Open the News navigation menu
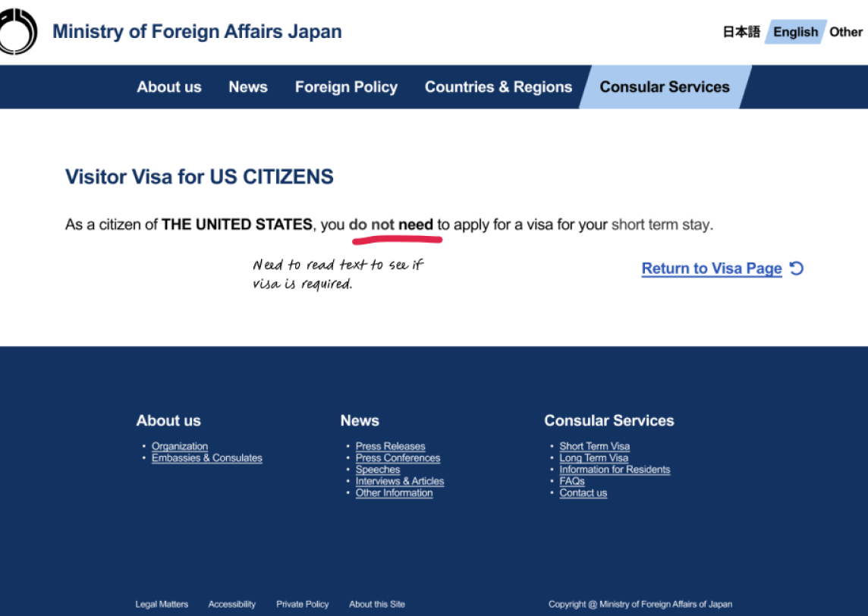This screenshot has height=616, width=868. (248, 87)
